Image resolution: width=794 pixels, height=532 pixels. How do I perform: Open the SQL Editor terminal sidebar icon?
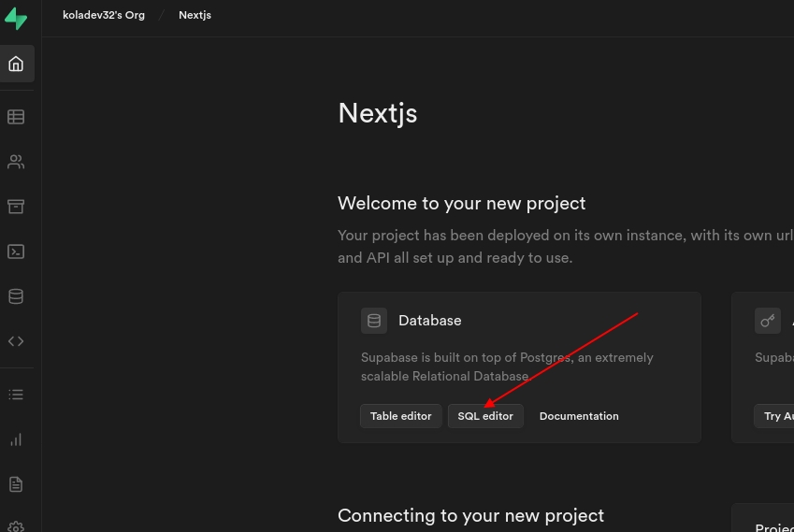16,252
